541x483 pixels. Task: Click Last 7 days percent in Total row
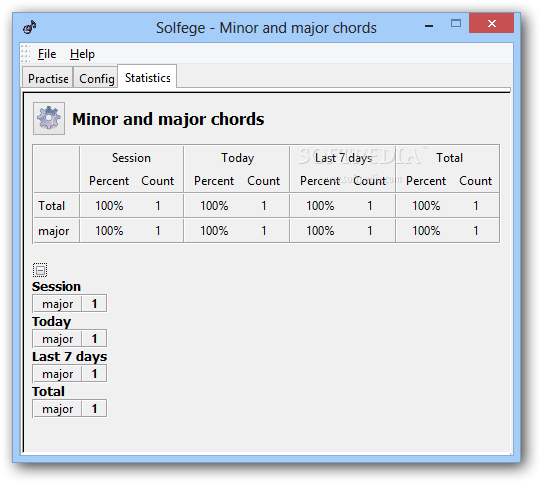(x=320, y=206)
